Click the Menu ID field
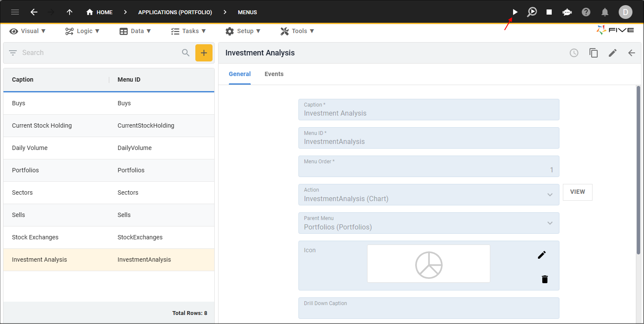The width and height of the screenshot is (644, 324). coord(429,138)
